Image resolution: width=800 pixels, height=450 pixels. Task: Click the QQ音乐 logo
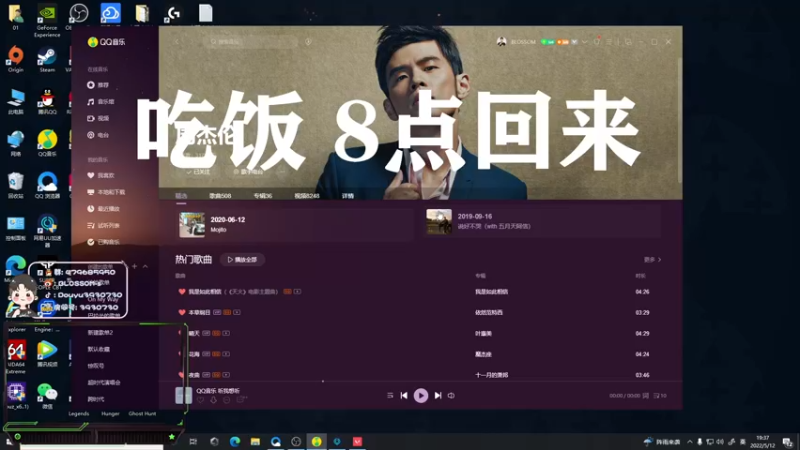point(106,42)
